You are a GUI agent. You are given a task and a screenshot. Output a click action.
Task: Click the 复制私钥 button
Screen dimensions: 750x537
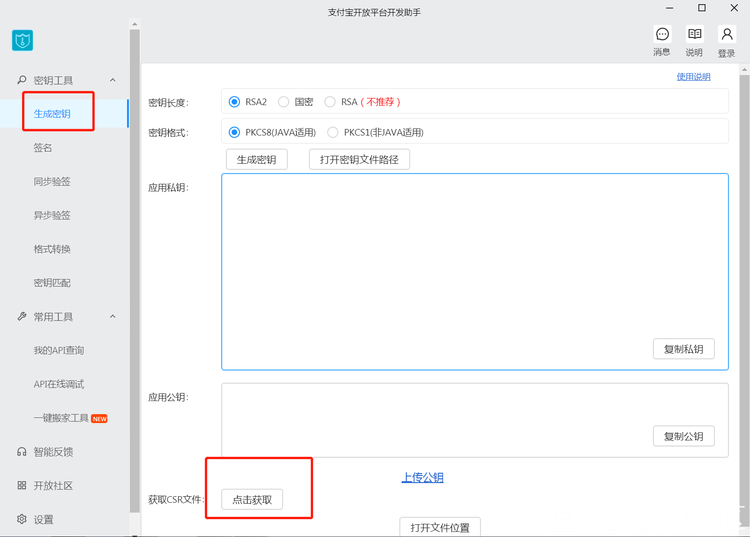[x=684, y=349]
